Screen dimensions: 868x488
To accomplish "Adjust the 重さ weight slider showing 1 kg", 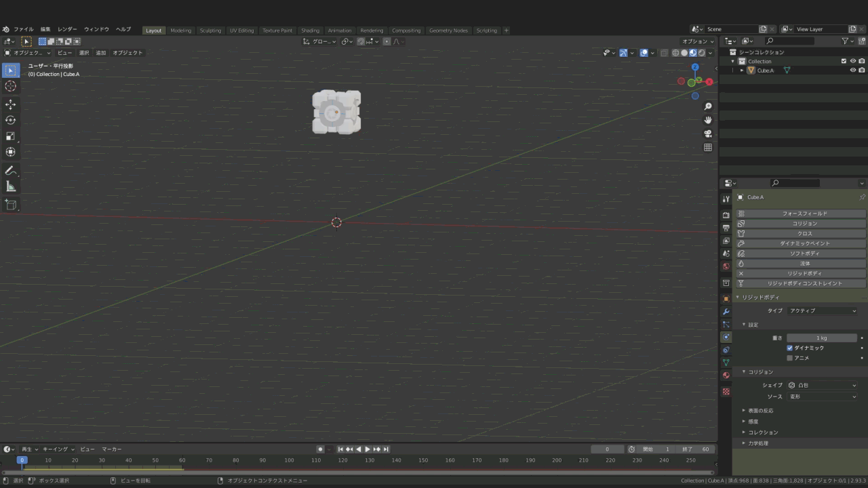I will 821,338.
